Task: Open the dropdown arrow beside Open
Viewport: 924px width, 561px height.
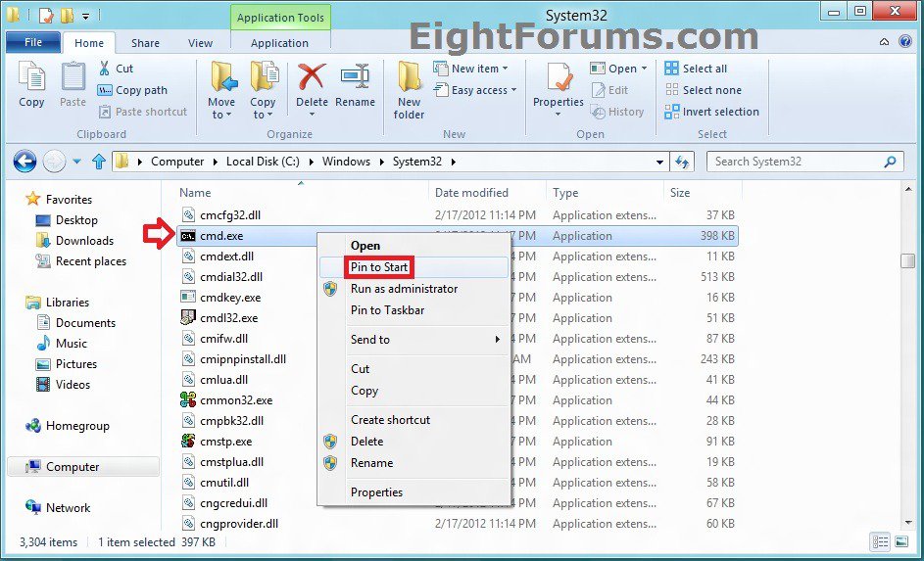Action: coord(644,69)
